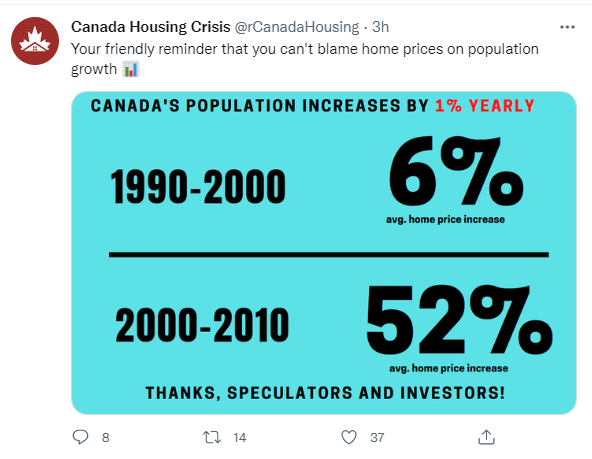
Task: Click the red 1% YEARLY headline text
Action: (485, 106)
